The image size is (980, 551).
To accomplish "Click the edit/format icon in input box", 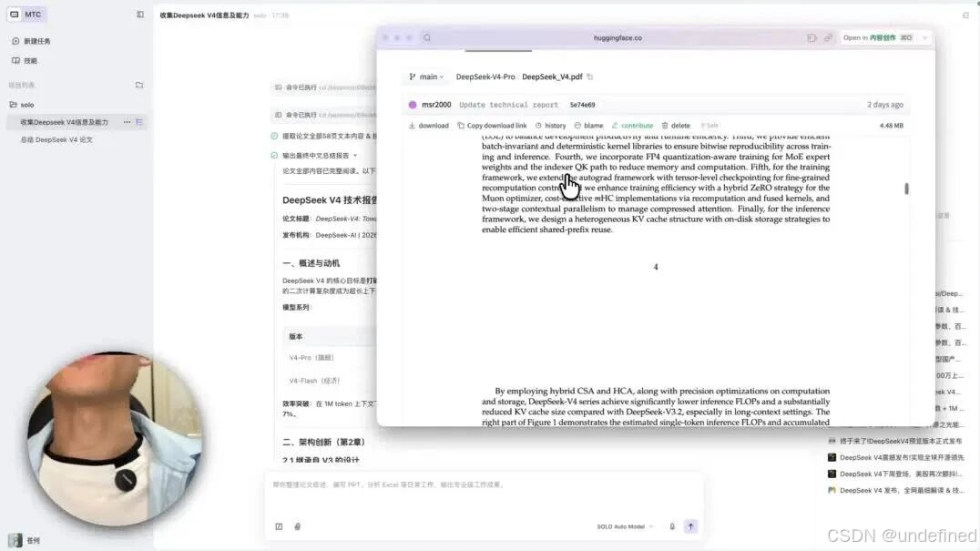I will coord(279,526).
